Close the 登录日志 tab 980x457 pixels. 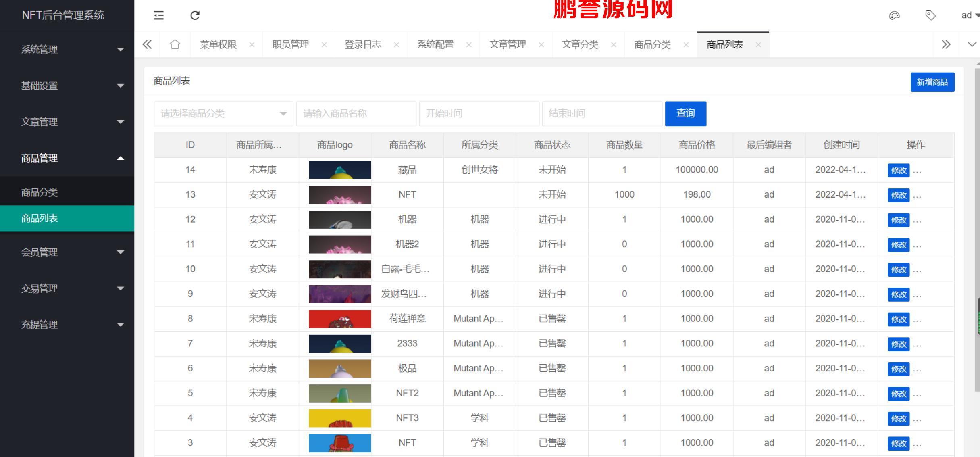[x=397, y=45]
